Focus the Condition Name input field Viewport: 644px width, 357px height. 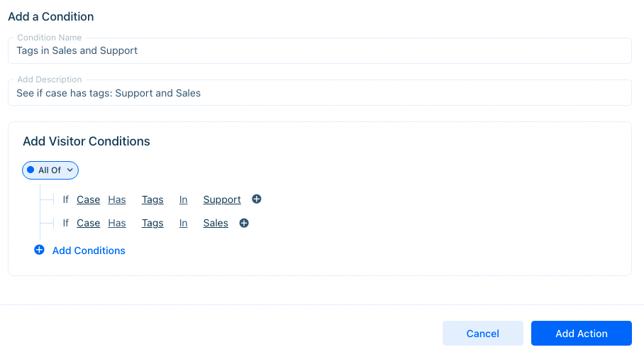click(x=320, y=50)
